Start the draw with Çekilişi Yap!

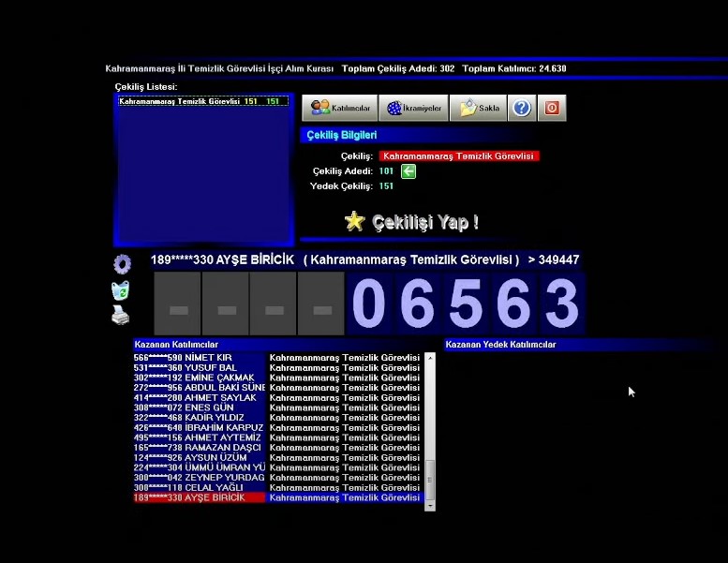424,222
